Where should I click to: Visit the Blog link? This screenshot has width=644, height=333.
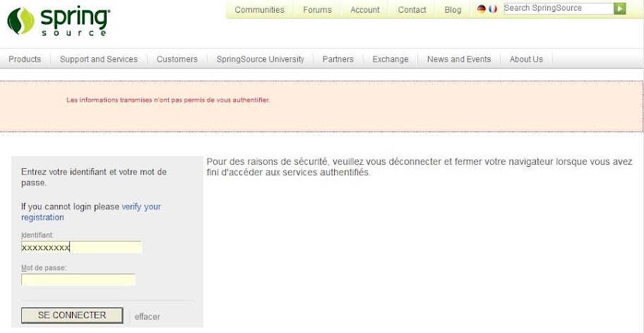click(x=453, y=10)
